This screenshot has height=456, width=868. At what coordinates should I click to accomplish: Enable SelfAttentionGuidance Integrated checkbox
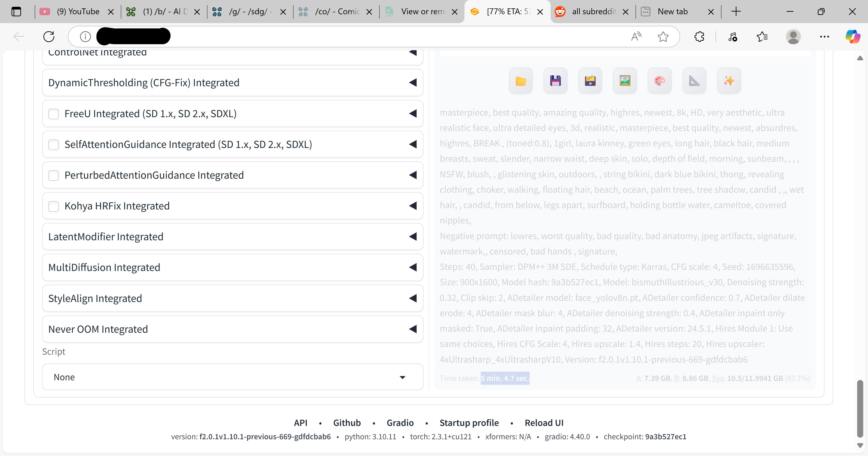coord(54,144)
